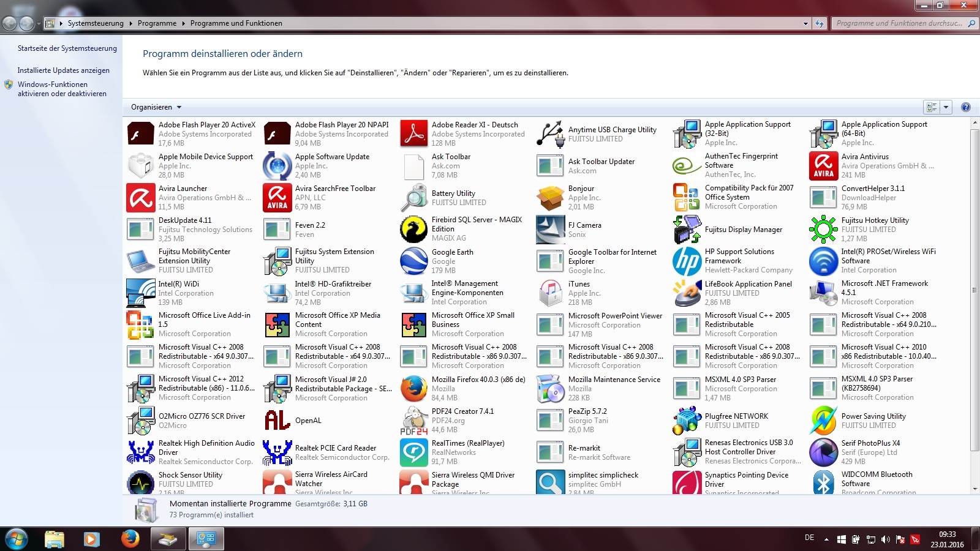
Task: Open Windows Explorer from the taskbar
Action: coord(55,539)
